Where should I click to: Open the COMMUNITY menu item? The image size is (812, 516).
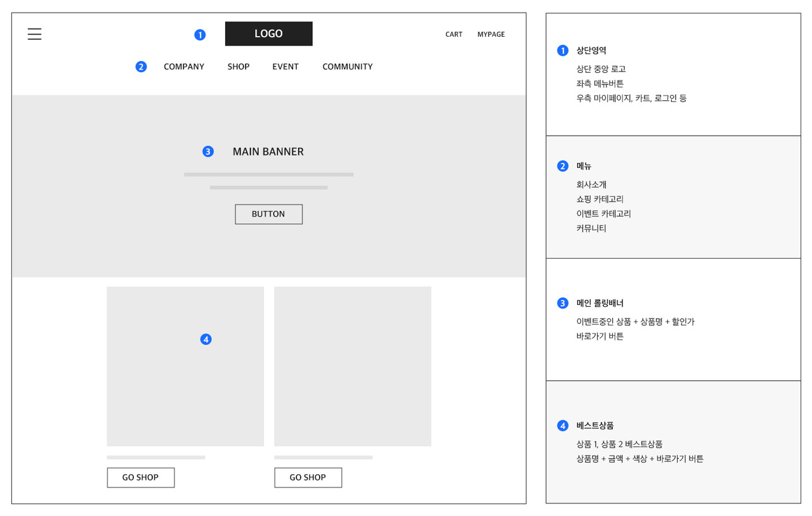tap(347, 67)
